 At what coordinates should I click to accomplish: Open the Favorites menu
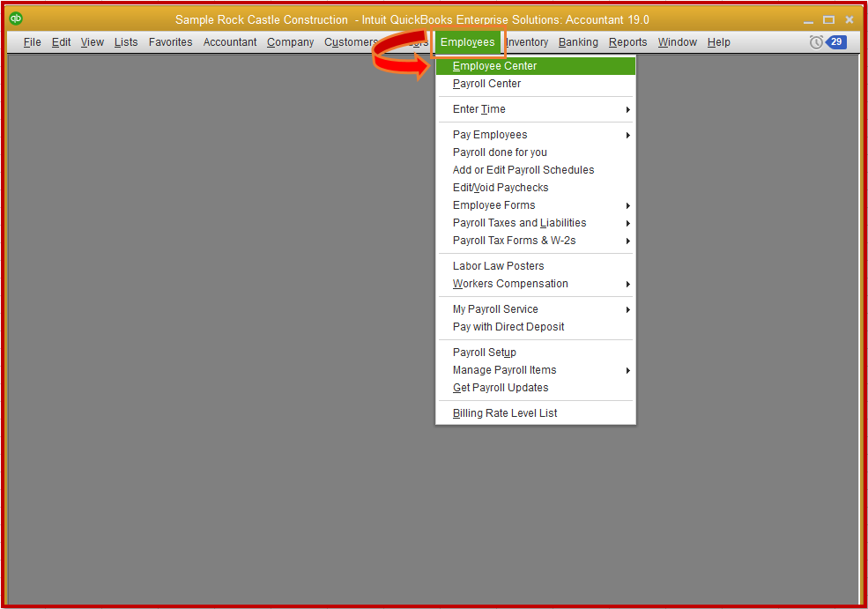[170, 42]
